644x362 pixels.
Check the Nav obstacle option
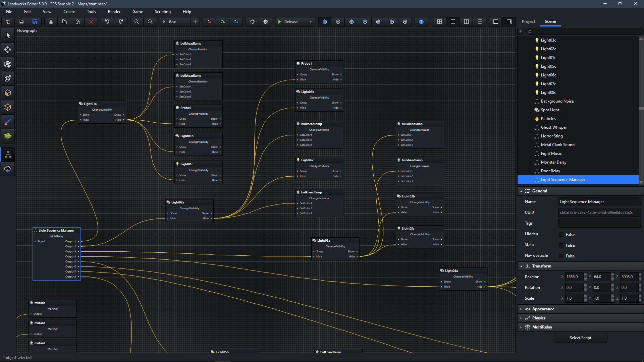coord(561,256)
